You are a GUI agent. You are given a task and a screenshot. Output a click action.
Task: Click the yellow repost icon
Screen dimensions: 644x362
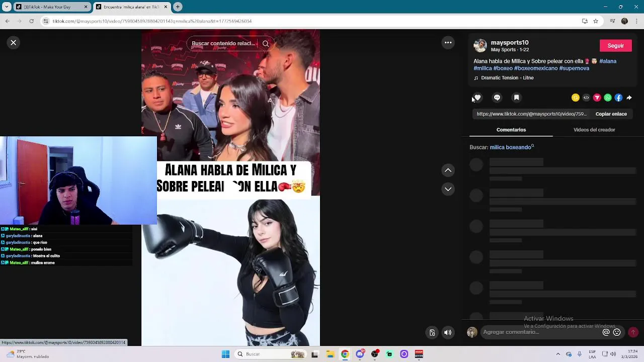click(576, 98)
